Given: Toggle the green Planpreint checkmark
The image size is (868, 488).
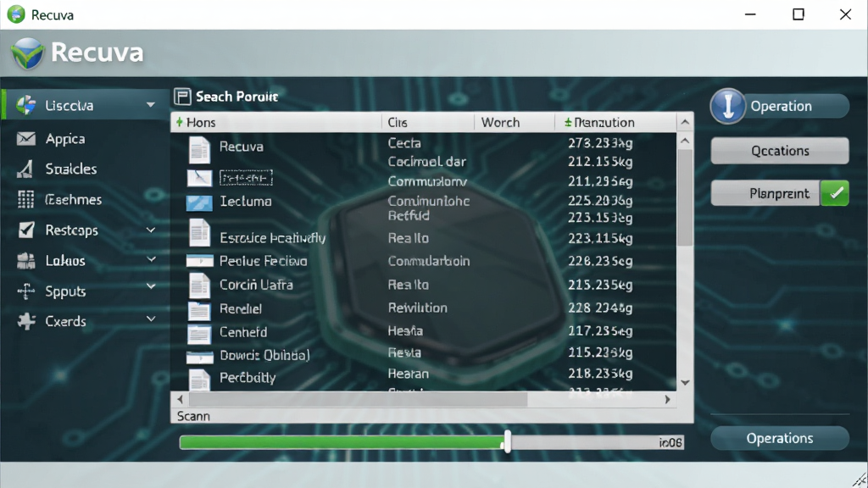Looking at the screenshot, I should [x=835, y=193].
